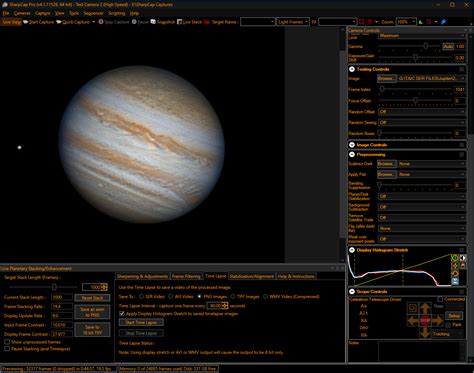Click the scope move left arrow
This screenshot has height=373, width=474.
pyautogui.click(x=413, y=321)
